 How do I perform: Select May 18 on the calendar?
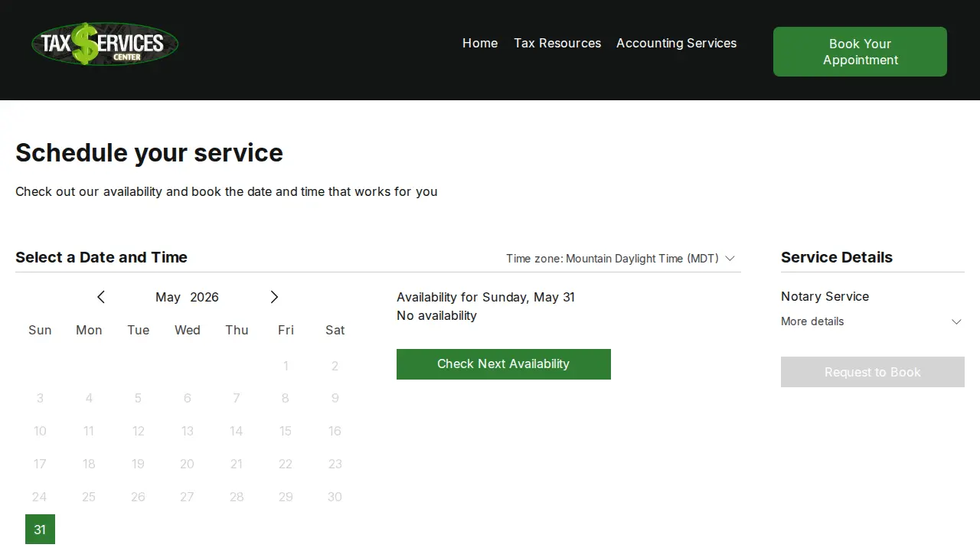[x=89, y=464]
